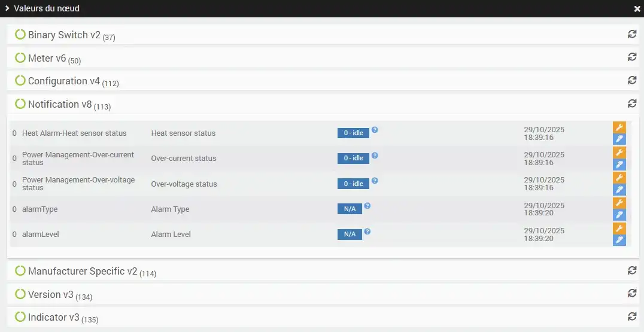Collapse the Notification v8 section
Image resolution: width=644 pixels, height=332 pixels.
[x=59, y=105]
